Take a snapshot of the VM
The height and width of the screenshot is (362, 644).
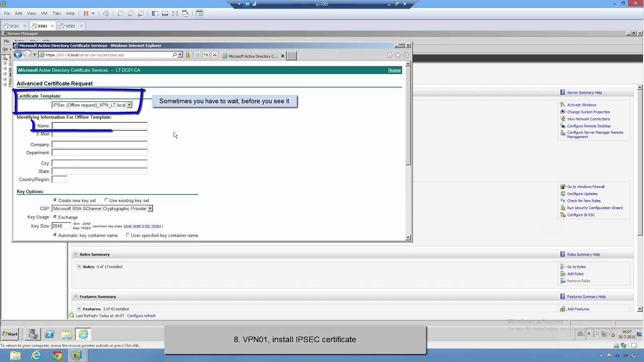pos(120,14)
